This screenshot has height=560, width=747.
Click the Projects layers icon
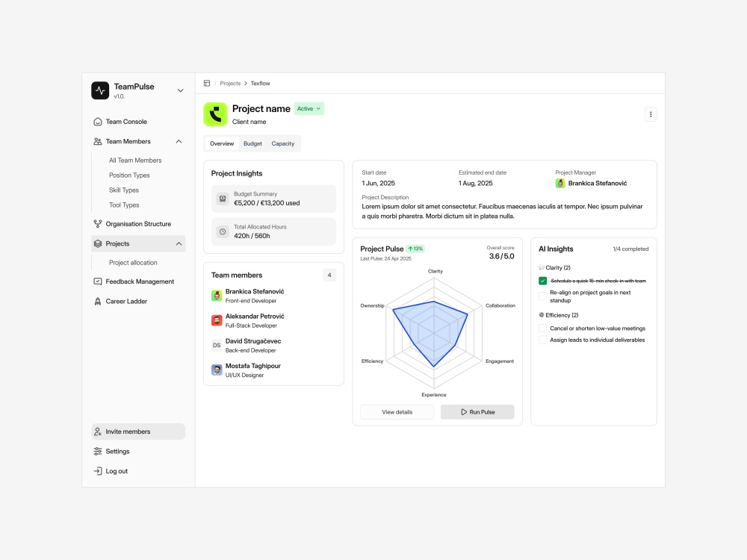click(x=98, y=244)
